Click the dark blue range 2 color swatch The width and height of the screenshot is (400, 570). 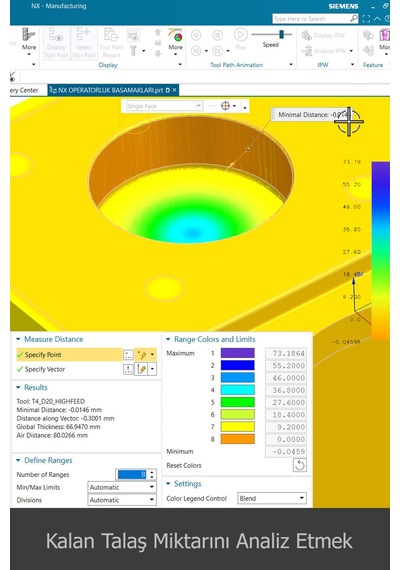tap(237, 365)
